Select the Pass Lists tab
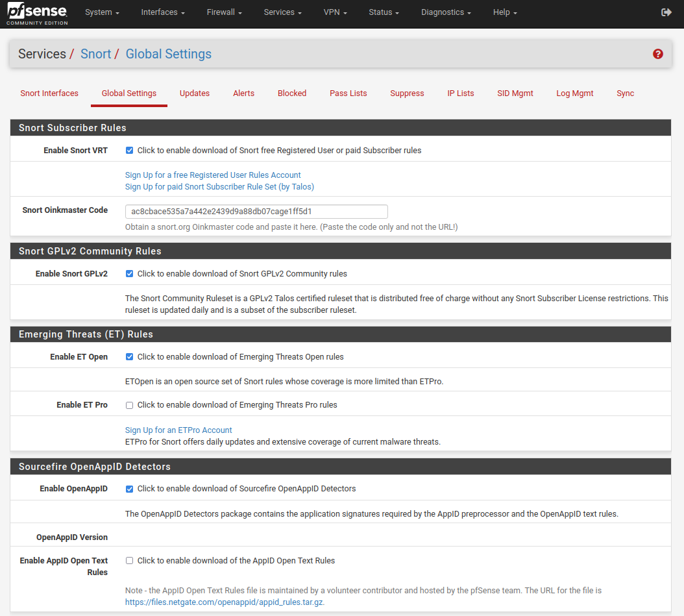 pyautogui.click(x=348, y=93)
